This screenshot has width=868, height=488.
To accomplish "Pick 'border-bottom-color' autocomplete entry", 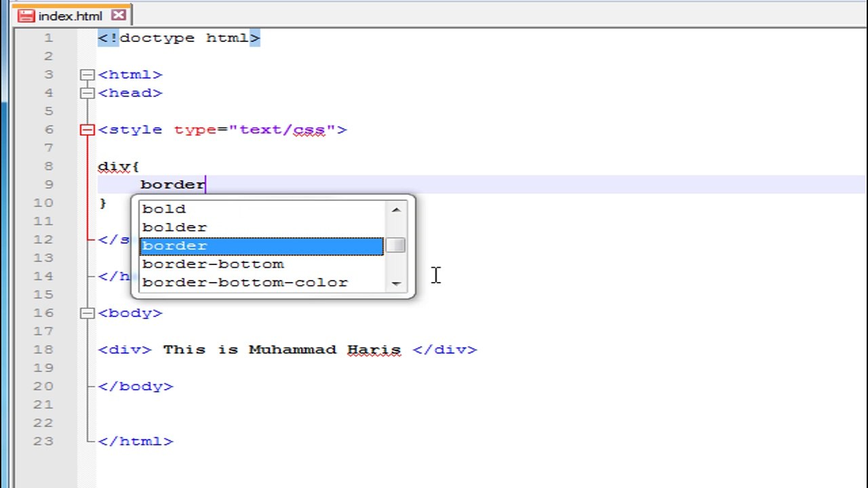I will 261,283.
